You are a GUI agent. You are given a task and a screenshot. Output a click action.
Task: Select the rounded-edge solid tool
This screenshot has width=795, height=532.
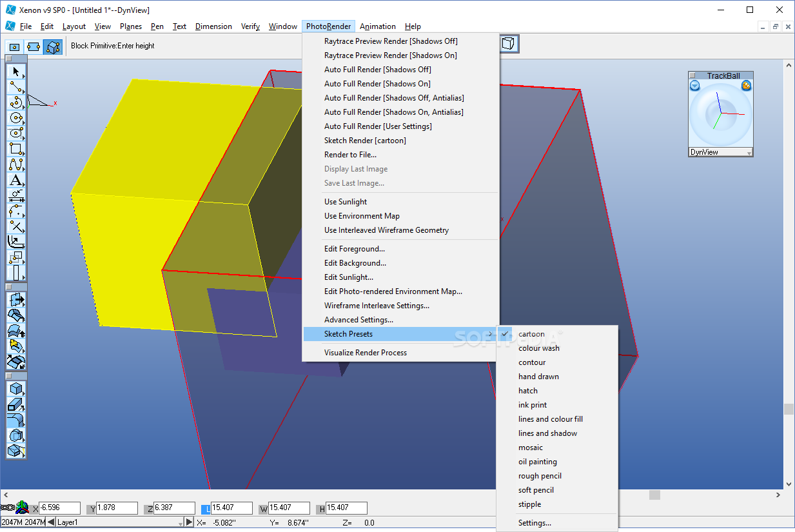[16, 420]
